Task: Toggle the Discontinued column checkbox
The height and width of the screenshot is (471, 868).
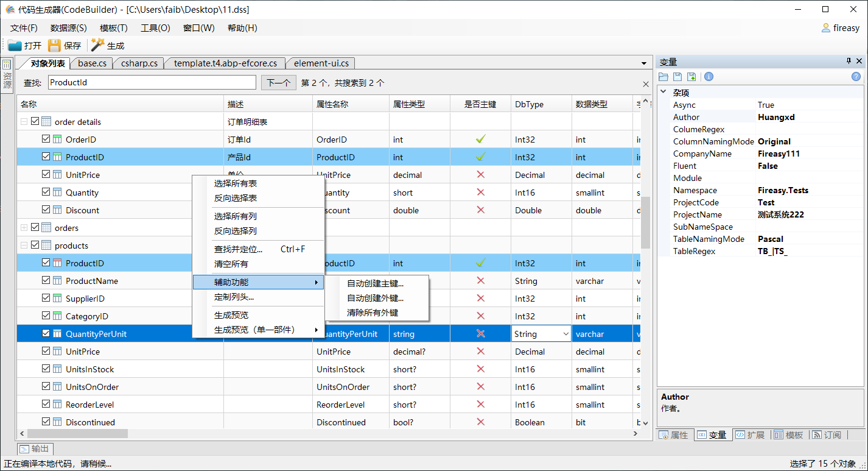Action: click(x=46, y=422)
